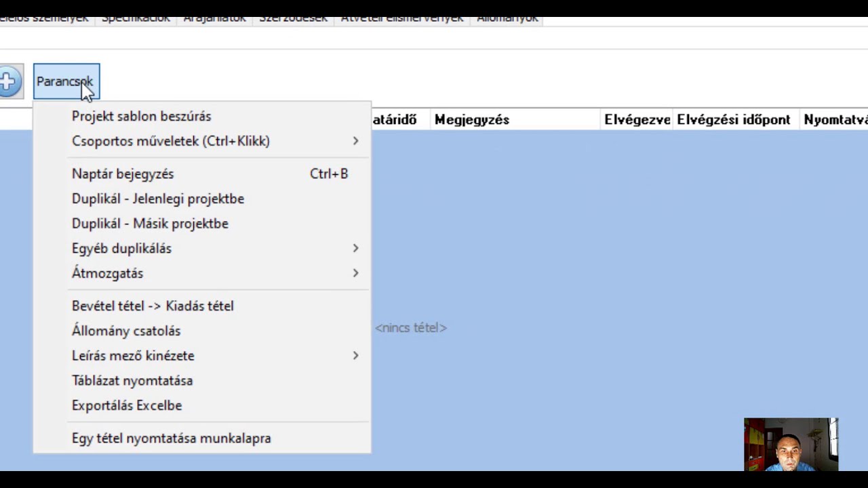The width and height of the screenshot is (868, 488).
Task: Open the Átmozgatás submenu
Action: 201,273
